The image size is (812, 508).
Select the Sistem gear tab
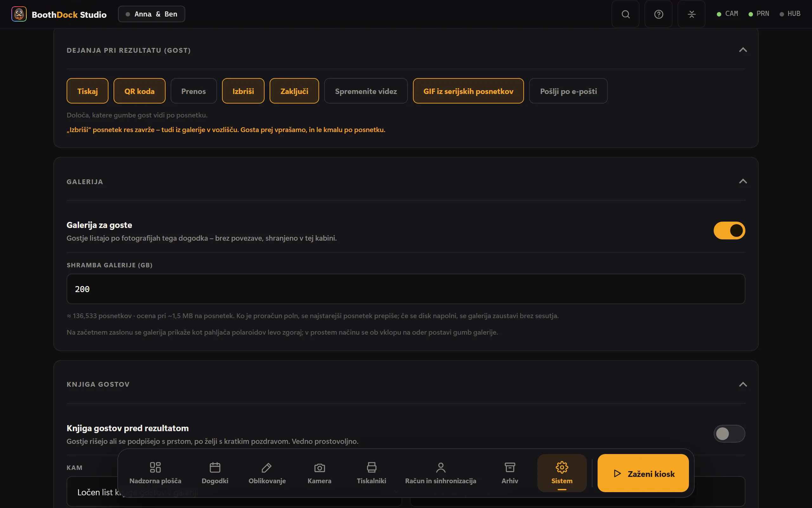tap(562, 473)
